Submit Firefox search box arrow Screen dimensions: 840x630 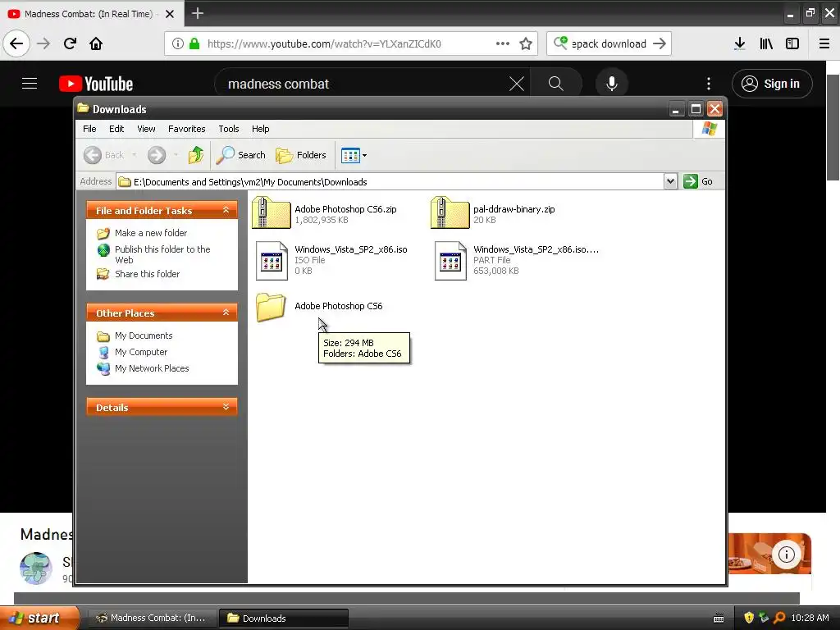click(x=660, y=43)
